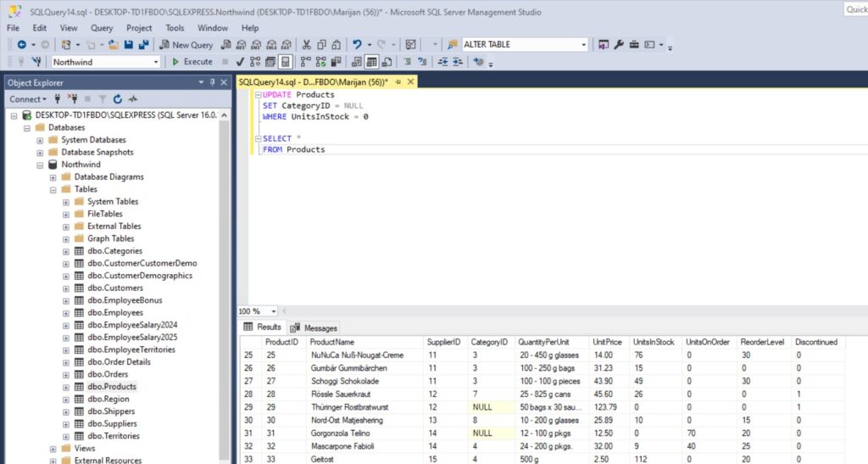Click the Save All toolbar icon
The width and height of the screenshot is (868, 464).
pos(143,45)
